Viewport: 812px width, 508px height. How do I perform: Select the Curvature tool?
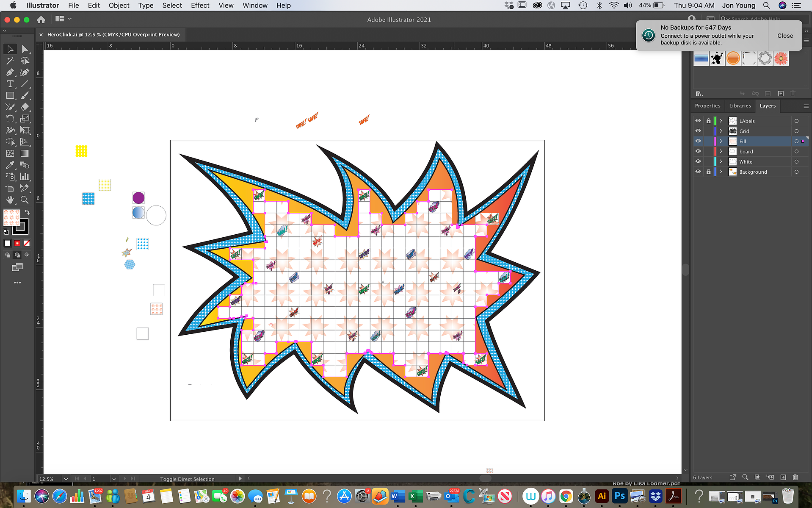(x=25, y=72)
